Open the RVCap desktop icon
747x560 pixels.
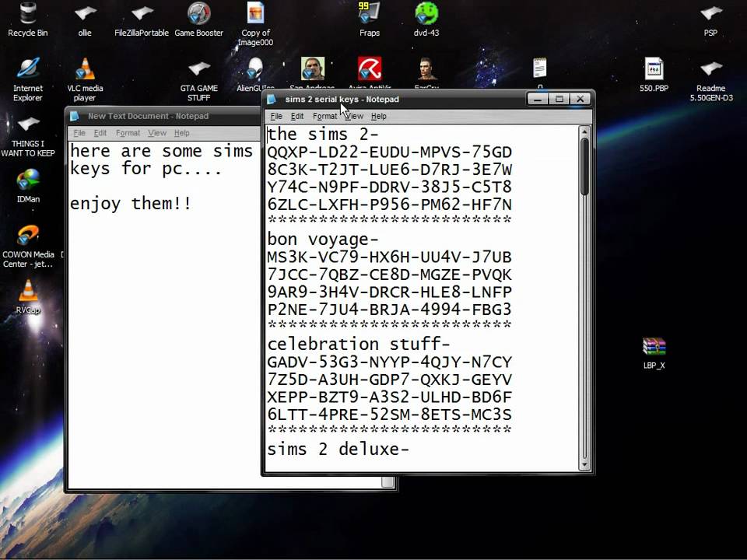coord(28,292)
